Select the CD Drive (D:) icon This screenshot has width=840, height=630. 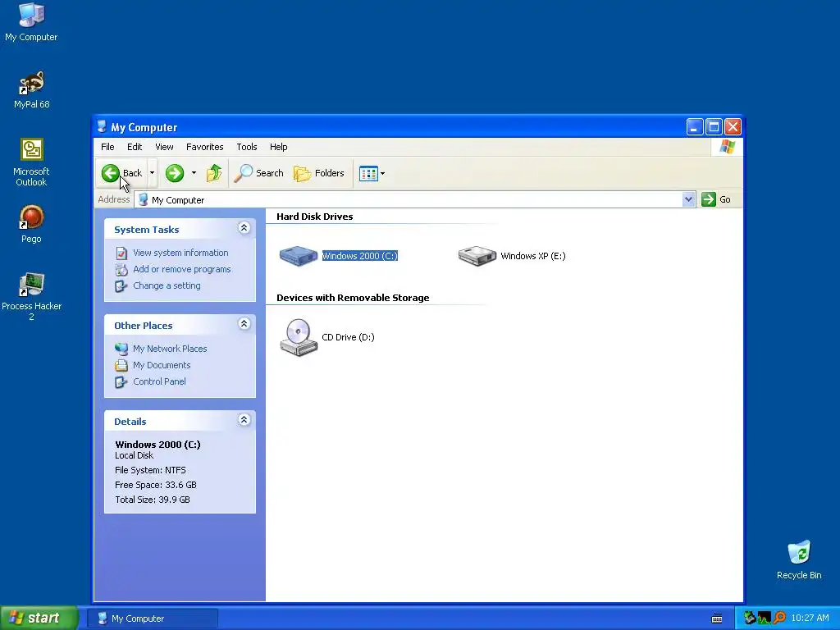click(299, 337)
